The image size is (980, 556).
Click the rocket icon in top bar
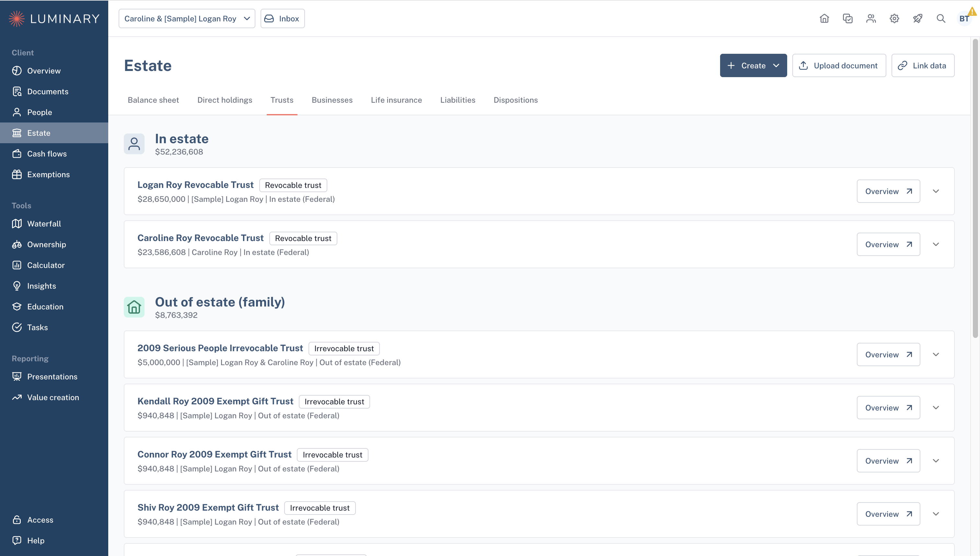[x=917, y=18]
